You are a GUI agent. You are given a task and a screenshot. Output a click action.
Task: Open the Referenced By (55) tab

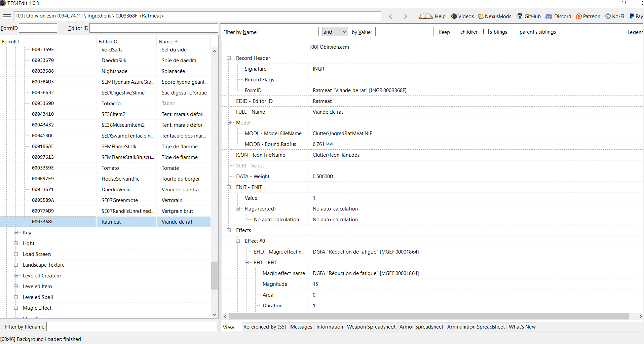pyautogui.click(x=265, y=327)
